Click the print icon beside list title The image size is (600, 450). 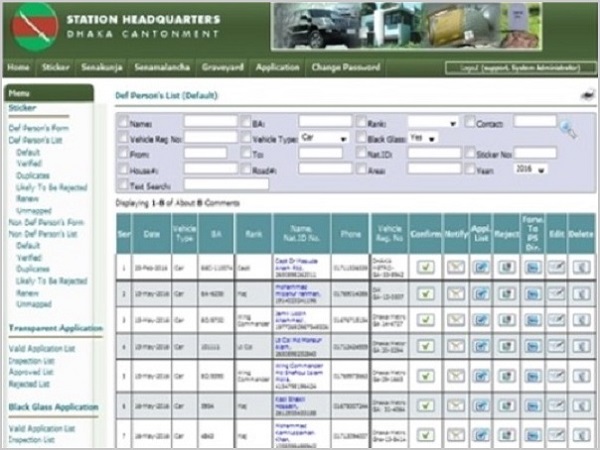tap(588, 95)
